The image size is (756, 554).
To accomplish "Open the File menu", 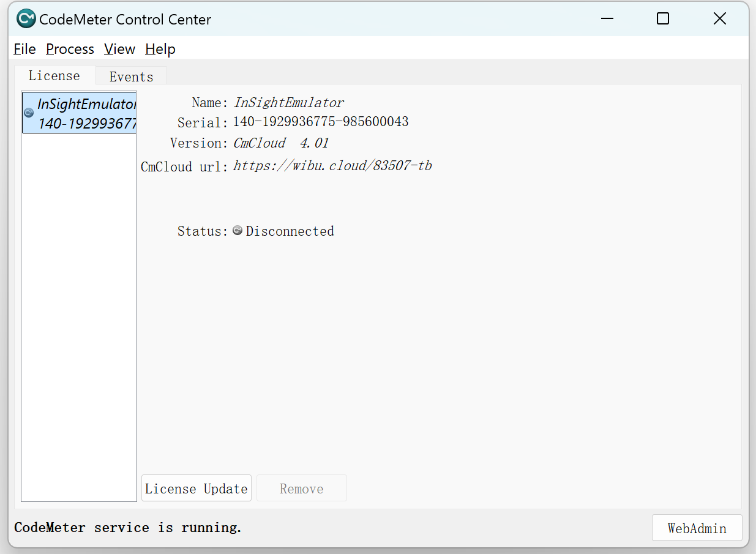I will point(24,49).
